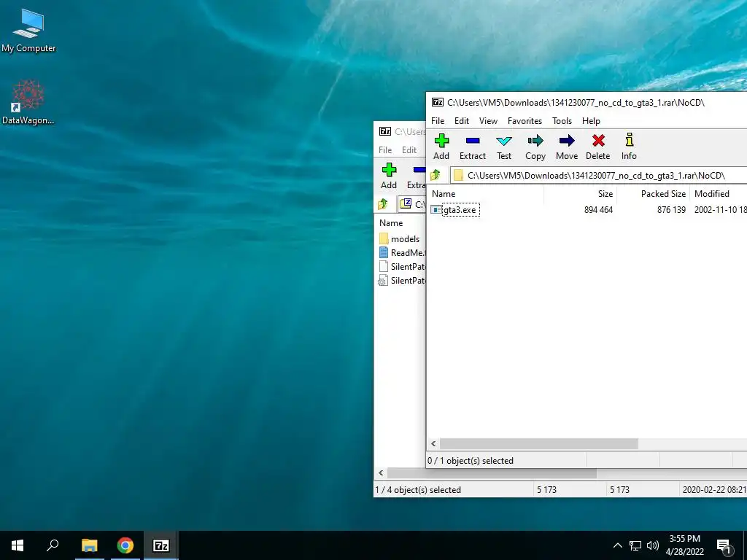Sort by the Name column header in front window

coord(485,194)
